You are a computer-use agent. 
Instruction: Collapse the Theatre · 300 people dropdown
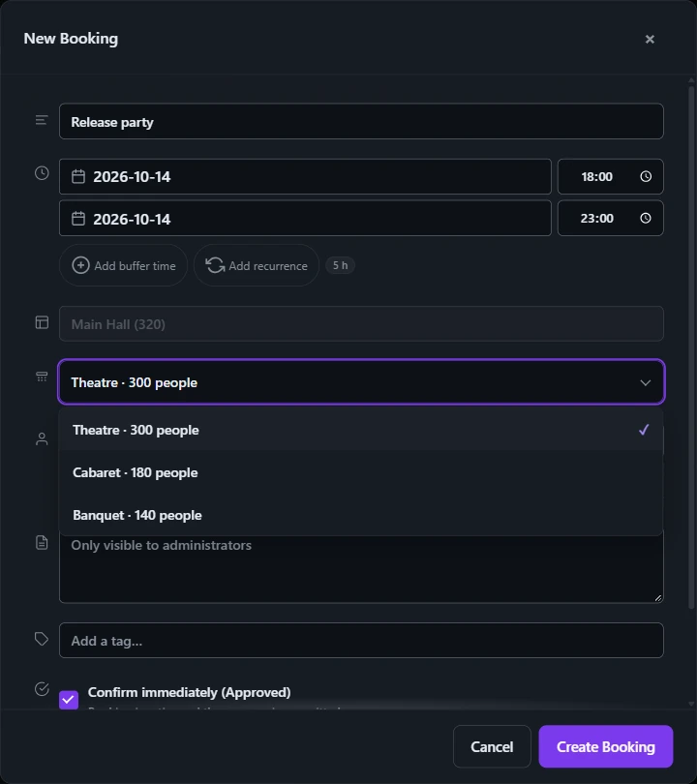pyautogui.click(x=361, y=382)
